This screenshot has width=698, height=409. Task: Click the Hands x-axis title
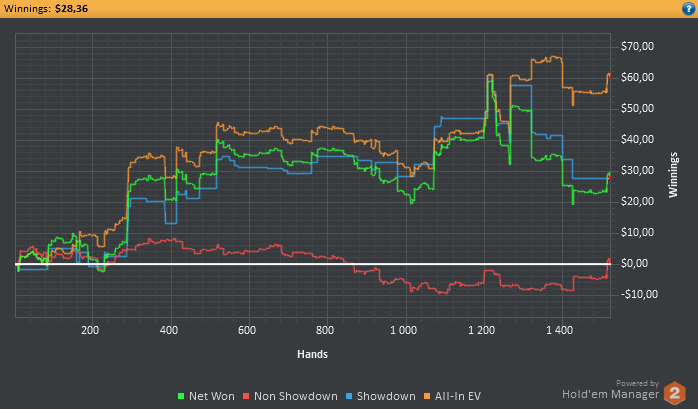pos(312,354)
